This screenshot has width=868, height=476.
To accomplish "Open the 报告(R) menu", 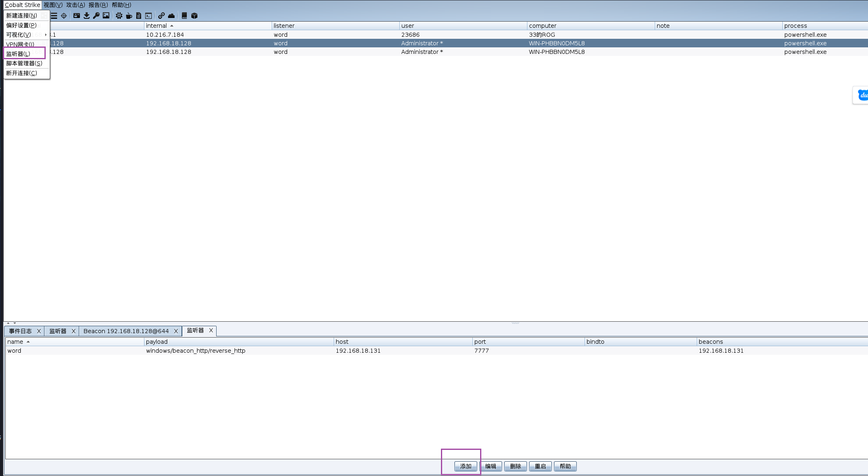I will [98, 5].
